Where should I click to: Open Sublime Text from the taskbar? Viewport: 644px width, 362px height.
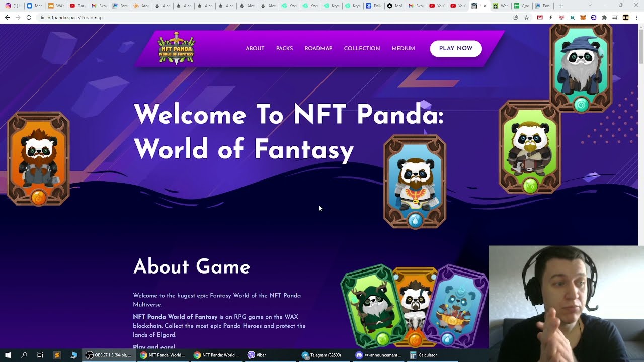coord(57,355)
